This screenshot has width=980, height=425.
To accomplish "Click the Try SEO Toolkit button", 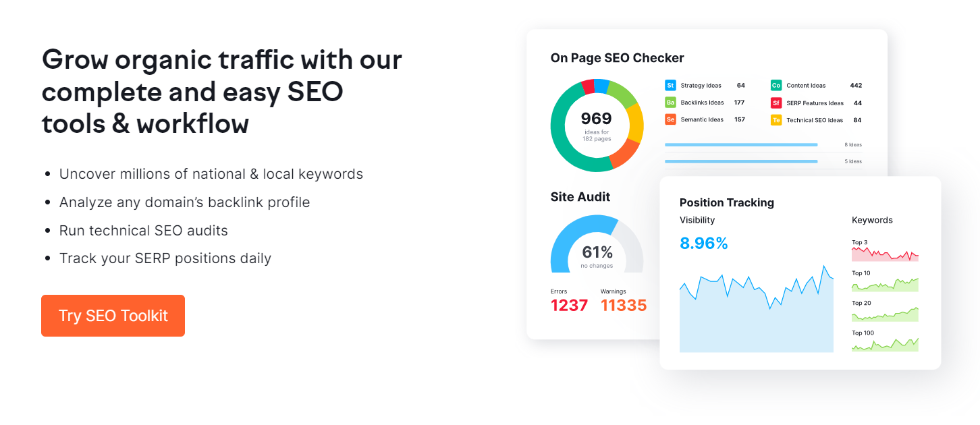I will point(113,316).
